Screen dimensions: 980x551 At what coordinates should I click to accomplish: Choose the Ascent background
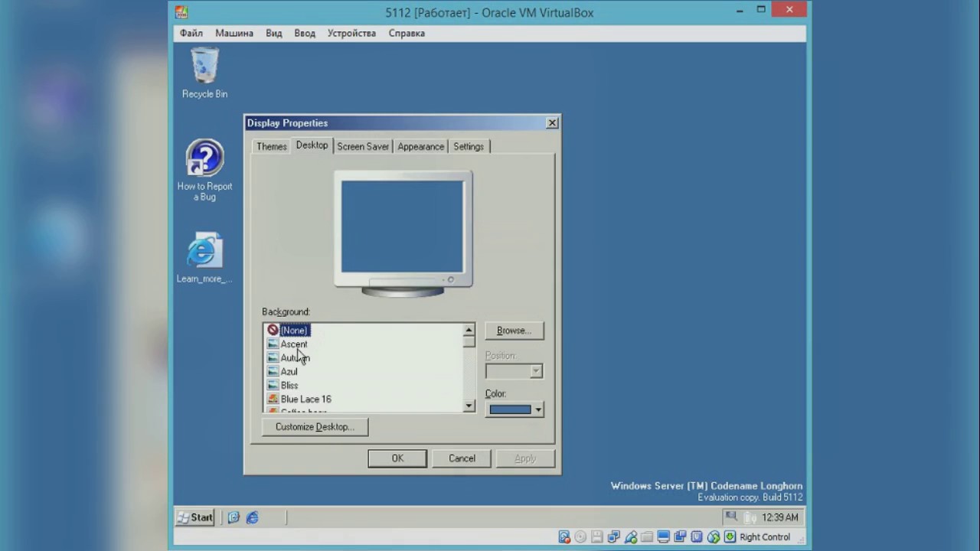coord(294,344)
